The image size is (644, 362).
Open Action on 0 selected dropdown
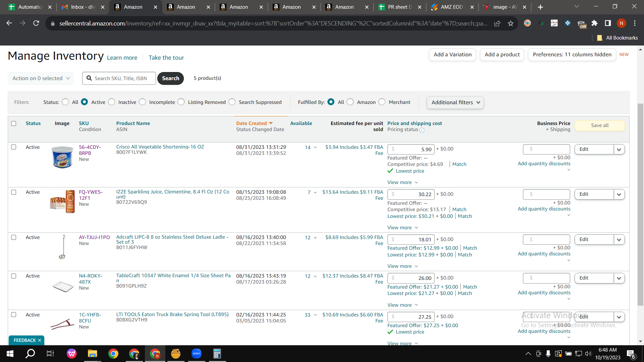coord(41,78)
